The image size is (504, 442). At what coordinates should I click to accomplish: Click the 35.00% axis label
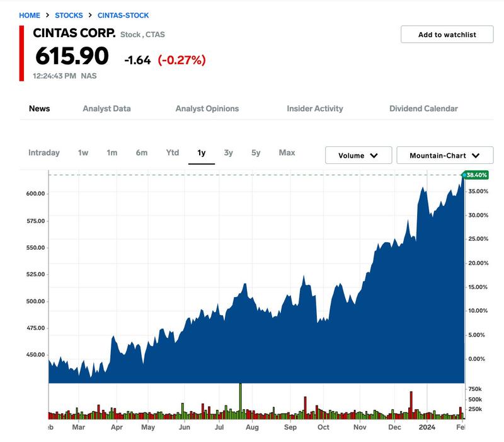click(478, 191)
